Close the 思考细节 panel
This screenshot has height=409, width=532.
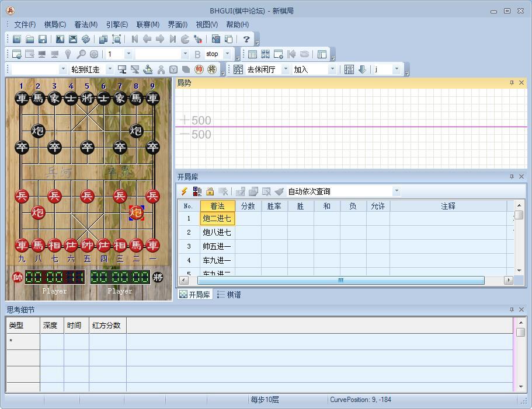[521, 309]
